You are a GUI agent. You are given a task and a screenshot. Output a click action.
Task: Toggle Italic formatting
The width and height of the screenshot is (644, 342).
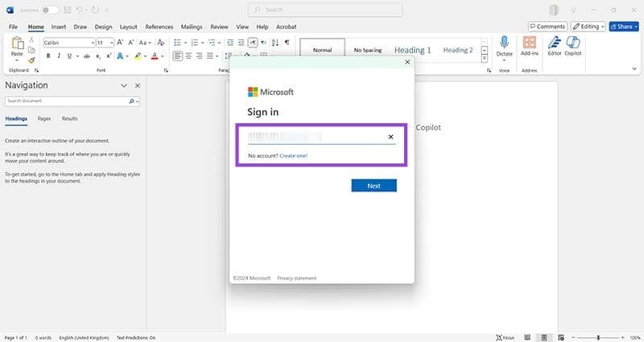(x=59, y=56)
